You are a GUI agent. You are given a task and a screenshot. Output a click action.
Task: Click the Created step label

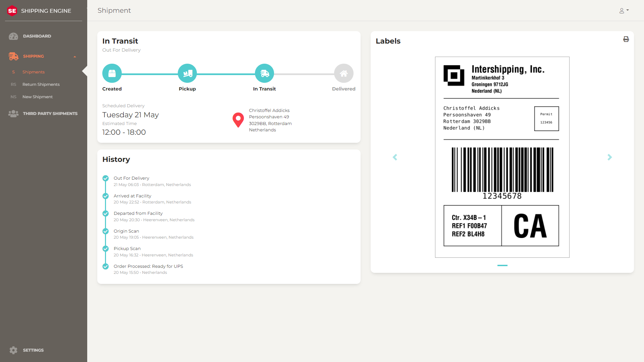pos(112,89)
